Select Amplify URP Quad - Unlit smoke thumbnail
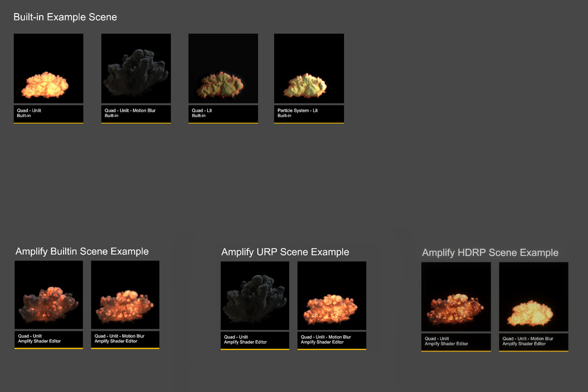The height and width of the screenshot is (392, 588). point(255,295)
